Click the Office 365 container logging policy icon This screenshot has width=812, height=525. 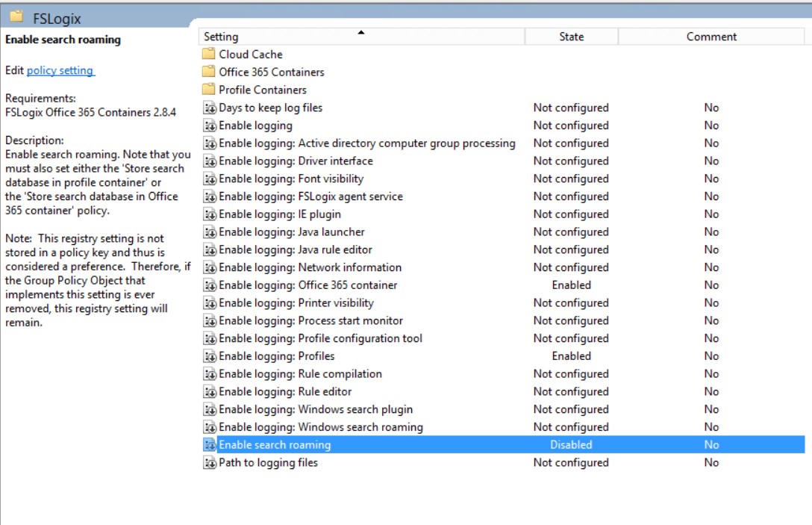[210, 285]
